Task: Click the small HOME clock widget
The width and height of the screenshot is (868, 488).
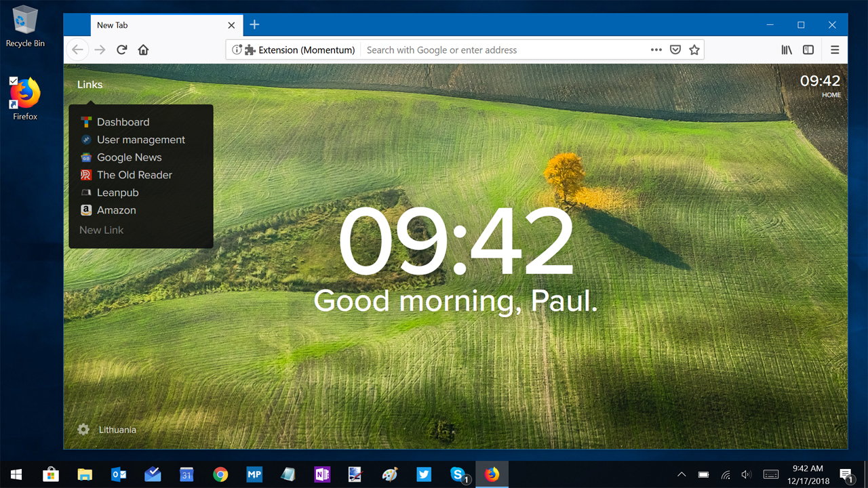Action: tap(820, 85)
